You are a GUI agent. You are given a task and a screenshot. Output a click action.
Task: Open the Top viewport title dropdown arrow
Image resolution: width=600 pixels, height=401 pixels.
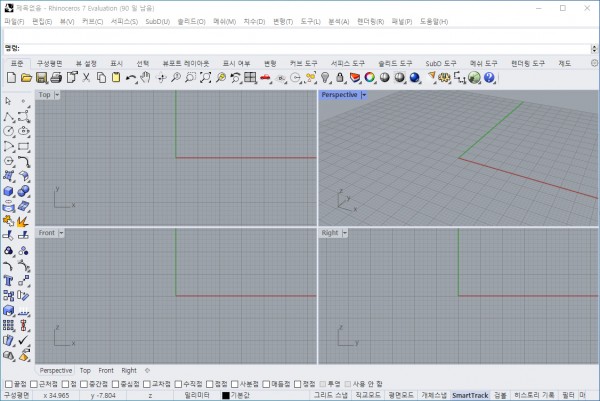tap(57, 95)
